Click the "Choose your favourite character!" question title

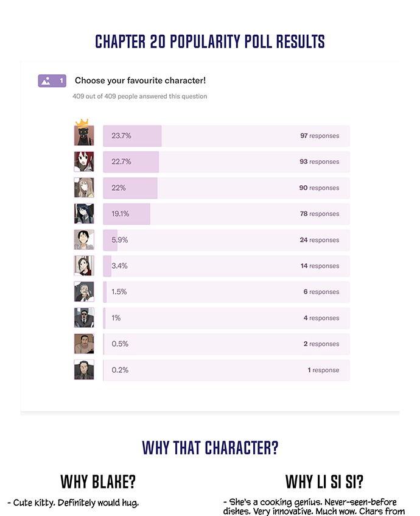point(140,80)
